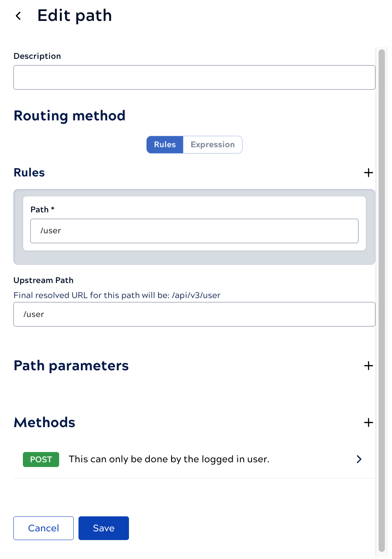
Task: Click the green POST method badge
Action: coord(41,459)
